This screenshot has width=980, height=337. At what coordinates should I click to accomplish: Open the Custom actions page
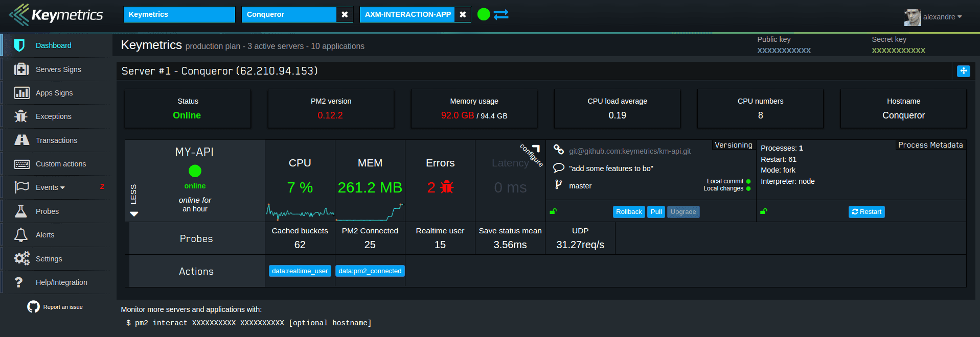click(x=61, y=164)
